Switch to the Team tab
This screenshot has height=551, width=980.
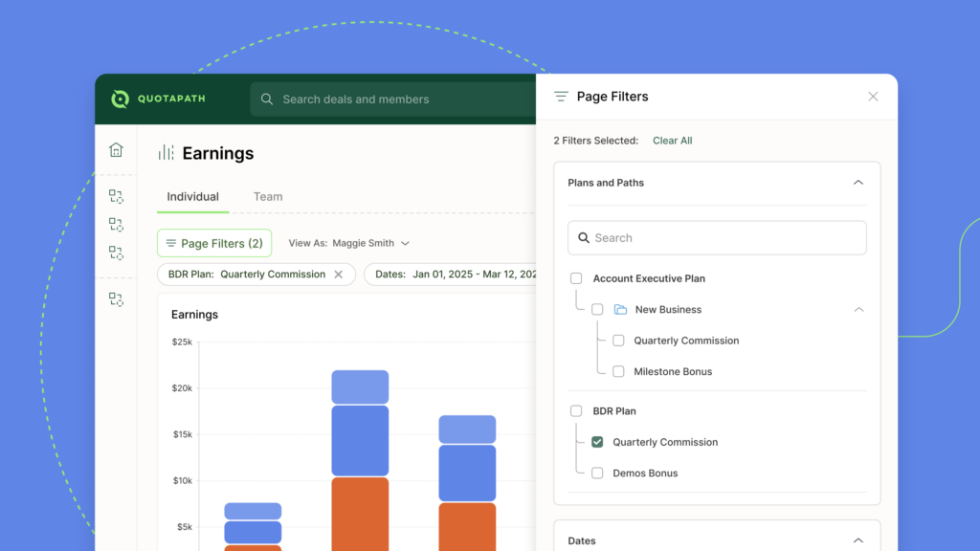coord(268,197)
